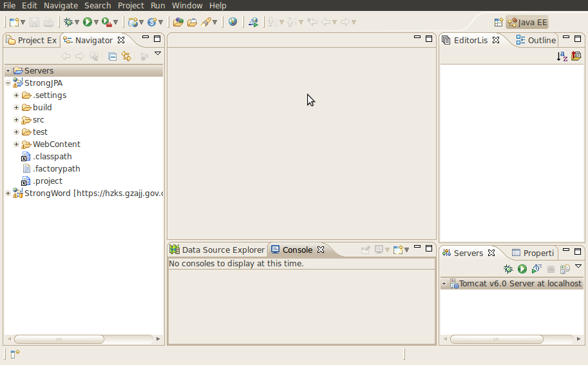Create new dynamic web project icon
Viewport: 588px width, 365px height.
133,22
